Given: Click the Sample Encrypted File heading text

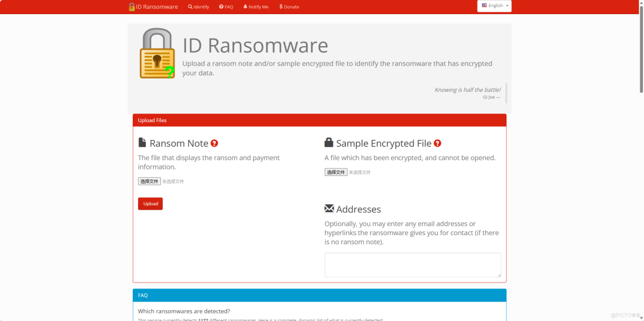Looking at the screenshot, I should pos(384,143).
